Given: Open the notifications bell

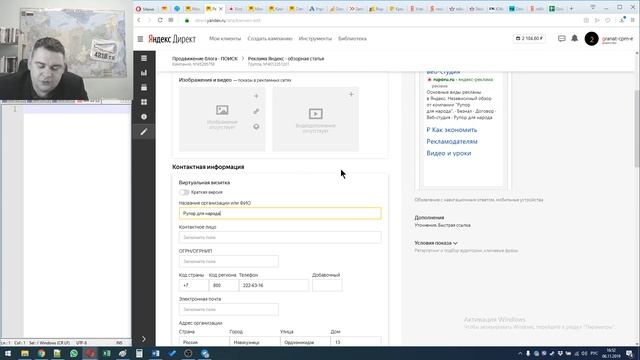Looking at the screenshot, I should (575, 38).
